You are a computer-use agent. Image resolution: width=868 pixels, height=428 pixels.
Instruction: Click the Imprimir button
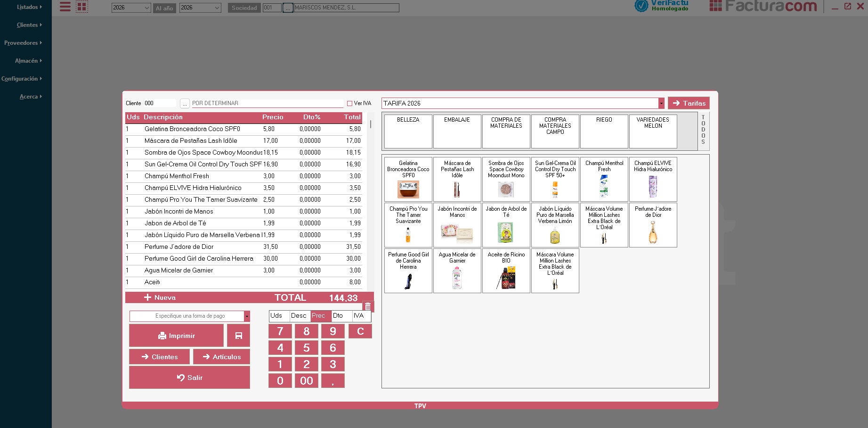pos(177,336)
